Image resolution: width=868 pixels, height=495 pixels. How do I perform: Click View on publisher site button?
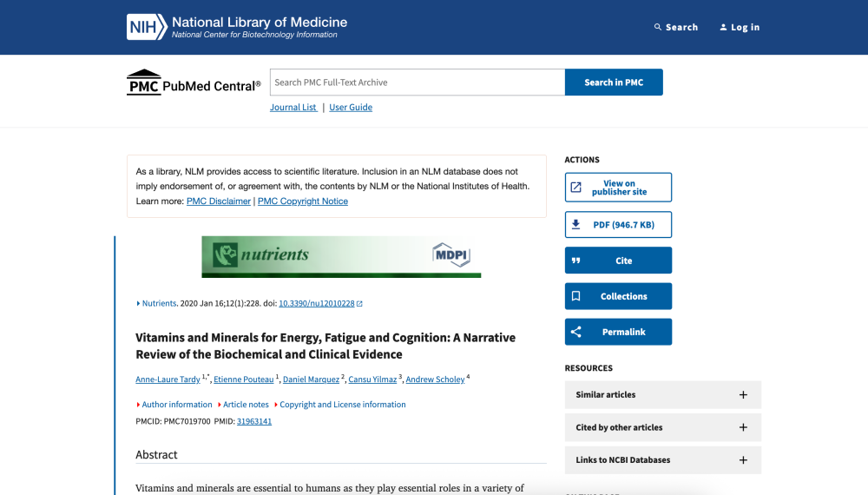coord(618,188)
